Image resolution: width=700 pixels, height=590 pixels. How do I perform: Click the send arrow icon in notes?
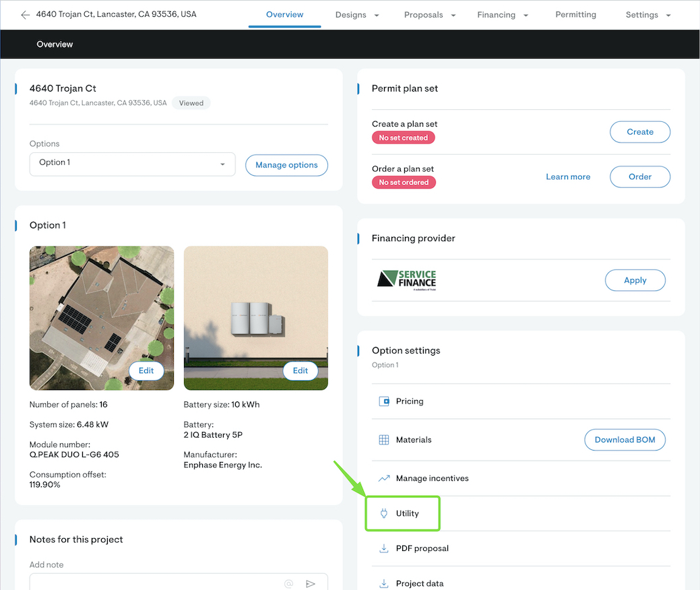pyautogui.click(x=311, y=583)
